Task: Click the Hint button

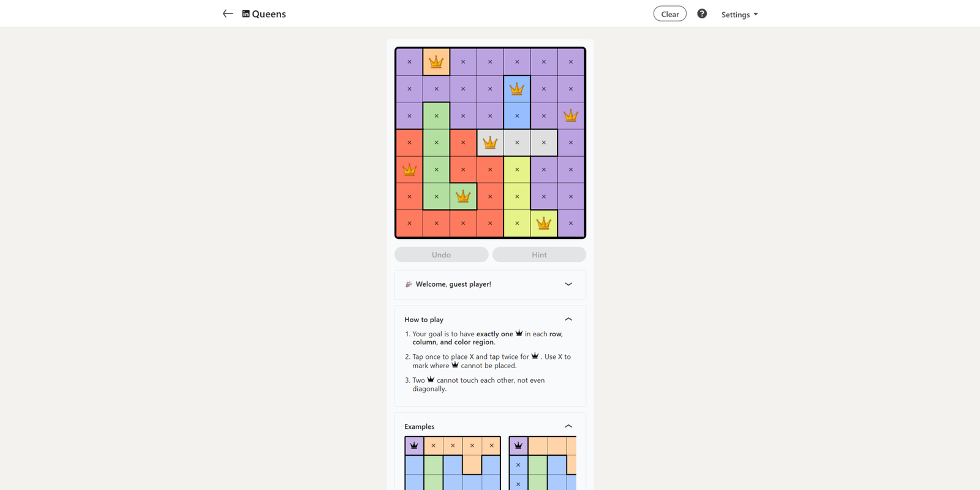Action: 539,255
